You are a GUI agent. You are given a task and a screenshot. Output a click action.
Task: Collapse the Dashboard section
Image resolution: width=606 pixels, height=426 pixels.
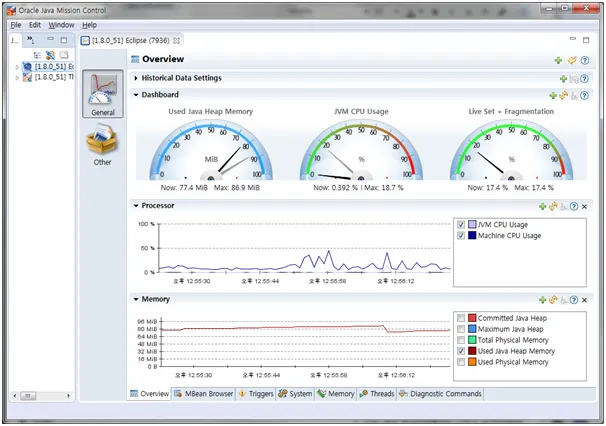point(136,95)
